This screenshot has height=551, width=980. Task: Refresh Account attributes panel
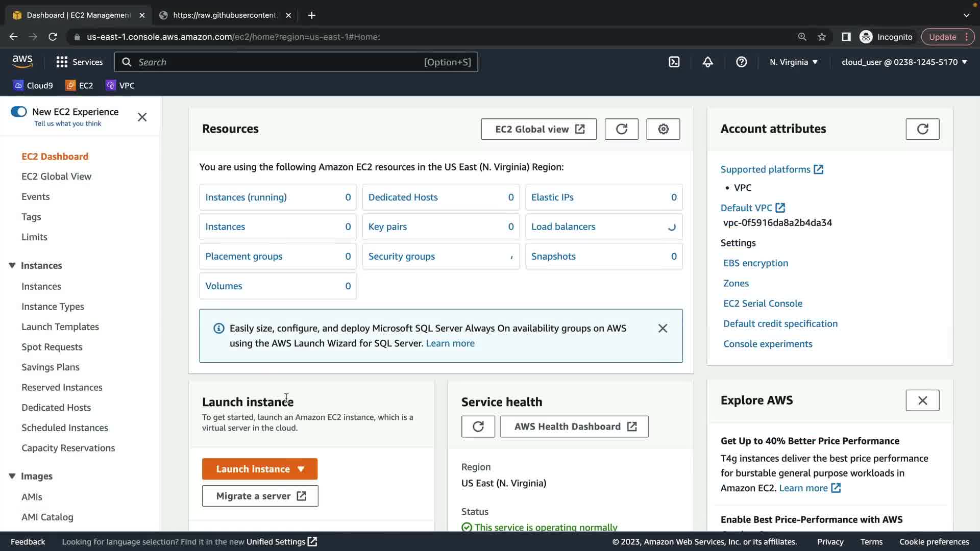coord(922,129)
